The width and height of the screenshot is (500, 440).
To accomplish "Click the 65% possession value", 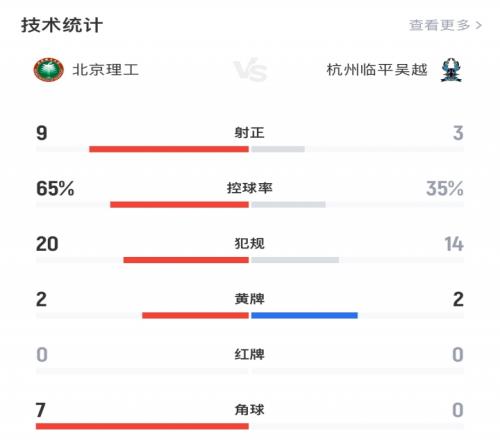I will [55, 188].
